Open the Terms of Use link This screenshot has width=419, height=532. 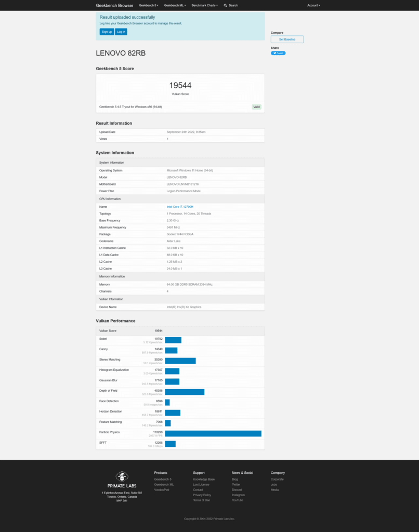(201, 500)
